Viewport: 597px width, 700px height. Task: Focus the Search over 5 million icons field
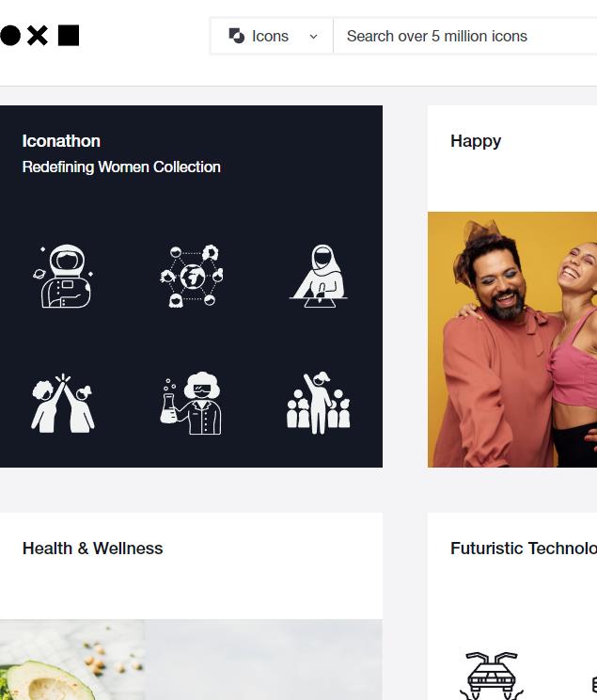pyautogui.click(x=465, y=36)
